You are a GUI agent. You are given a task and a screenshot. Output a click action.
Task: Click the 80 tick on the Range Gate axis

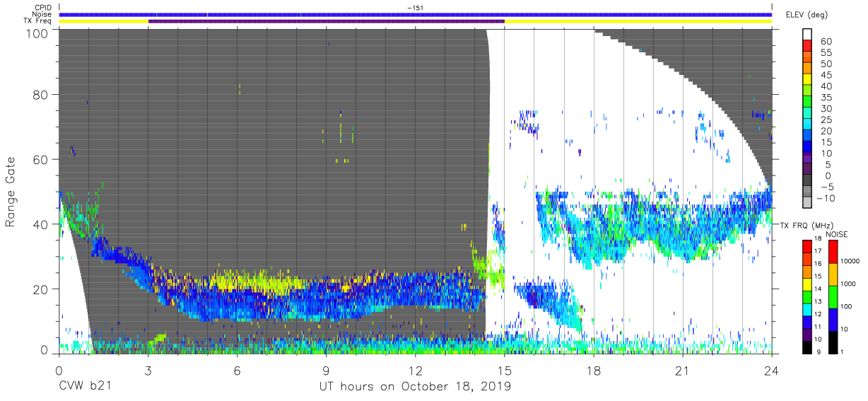click(42, 94)
